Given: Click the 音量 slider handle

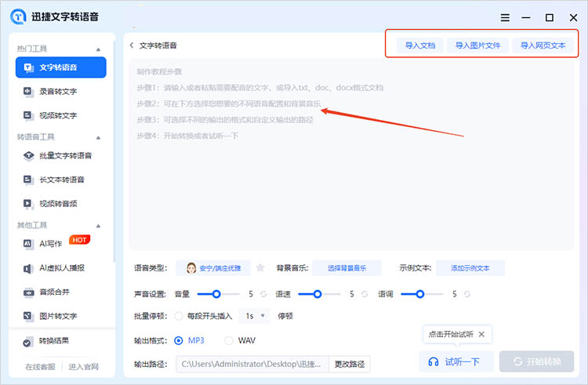Looking at the screenshot, I should pyautogui.click(x=216, y=294).
